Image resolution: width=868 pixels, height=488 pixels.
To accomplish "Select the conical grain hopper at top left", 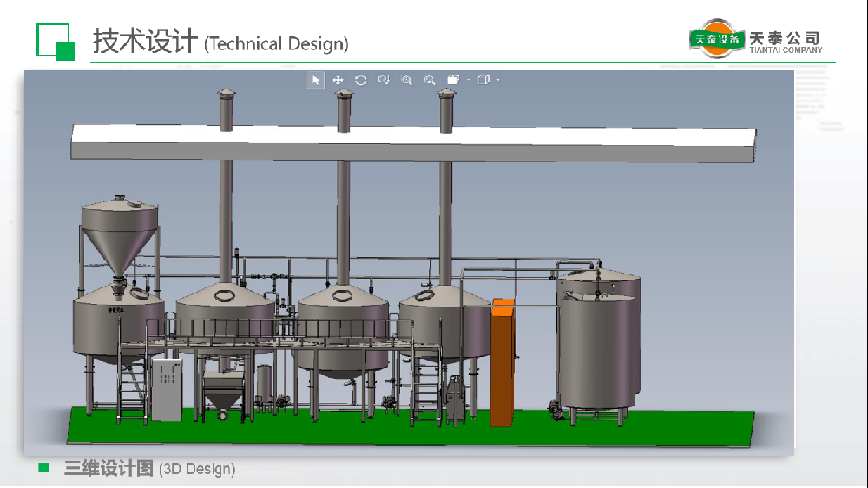I will coord(120,230).
